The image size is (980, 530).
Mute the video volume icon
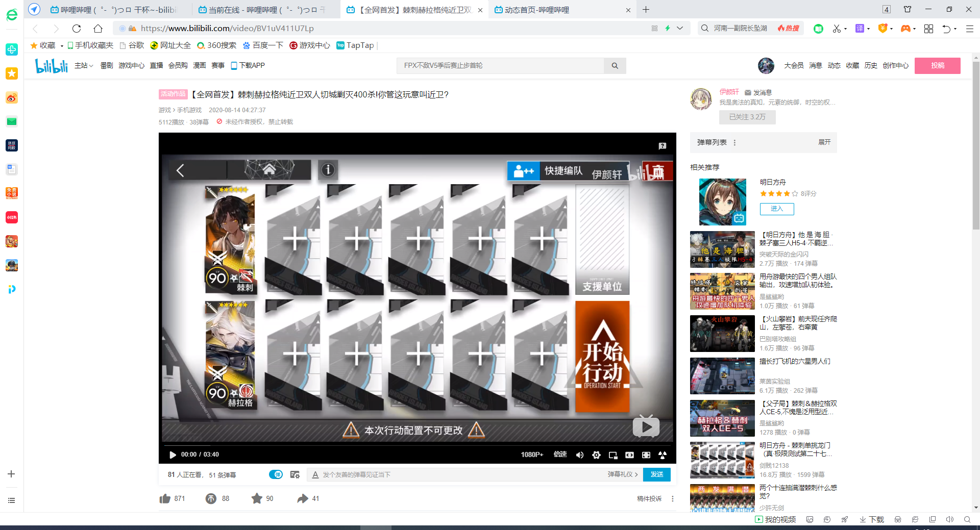click(x=579, y=455)
